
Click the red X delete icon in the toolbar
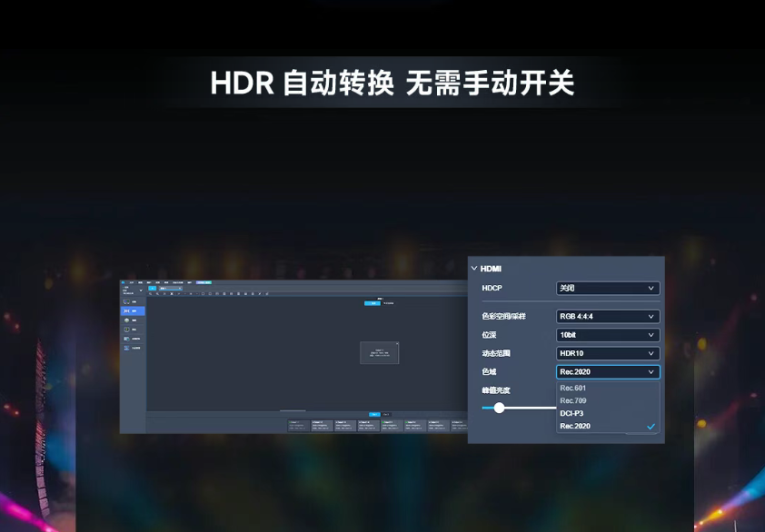(172, 292)
